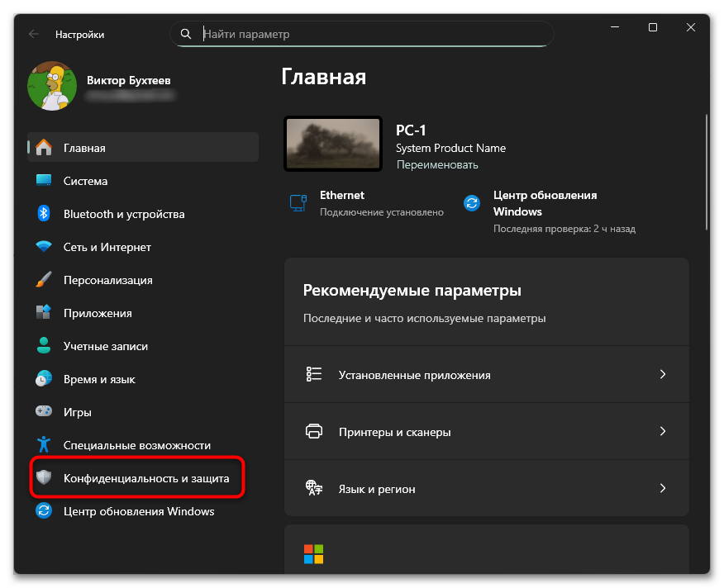This screenshot has width=724, height=588.
Task: Open Учетные записи settings
Action: click(x=143, y=346)
